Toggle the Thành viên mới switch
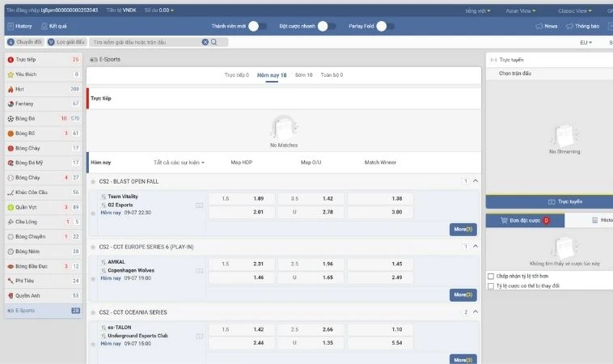613x364 pixels. (256, 26)
